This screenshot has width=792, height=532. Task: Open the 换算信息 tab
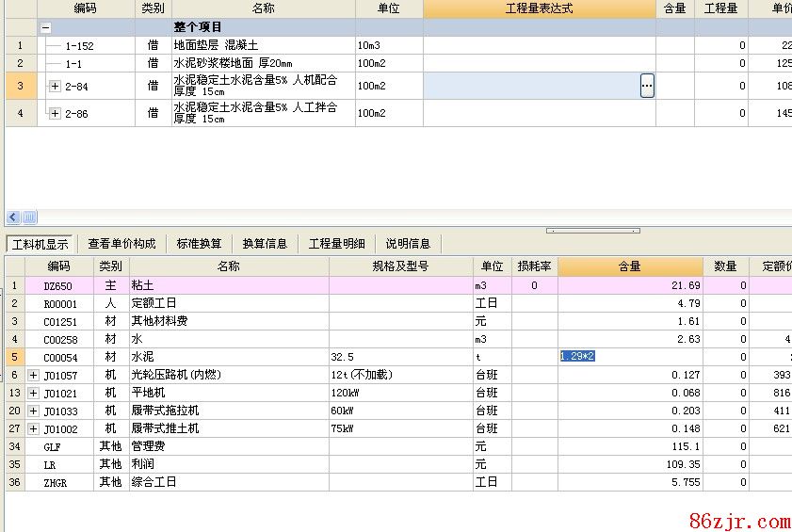265,244
